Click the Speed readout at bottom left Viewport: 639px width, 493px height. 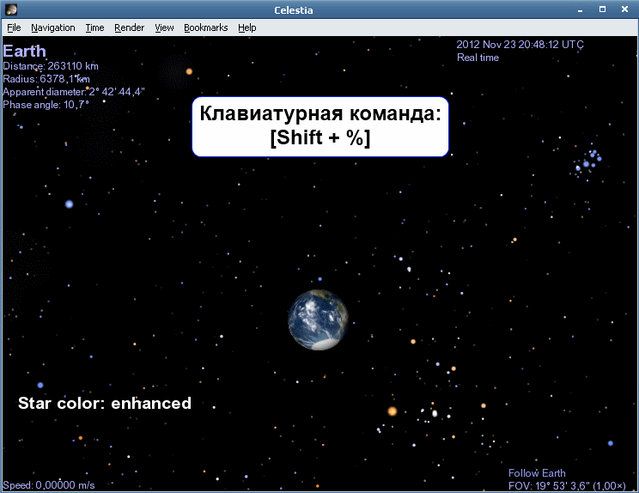click(50, 485)
